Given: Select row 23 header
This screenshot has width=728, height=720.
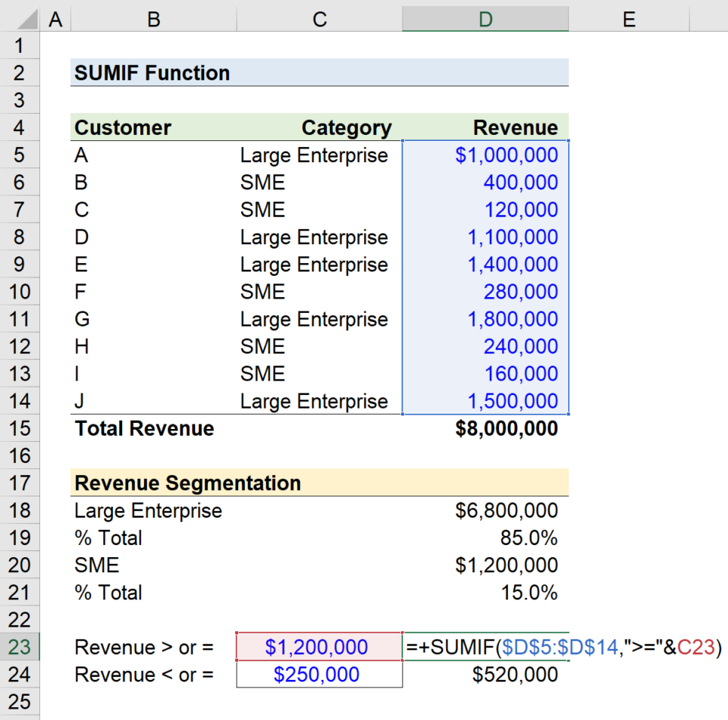Looking at the screenshot, I should (x=20, y=647).
